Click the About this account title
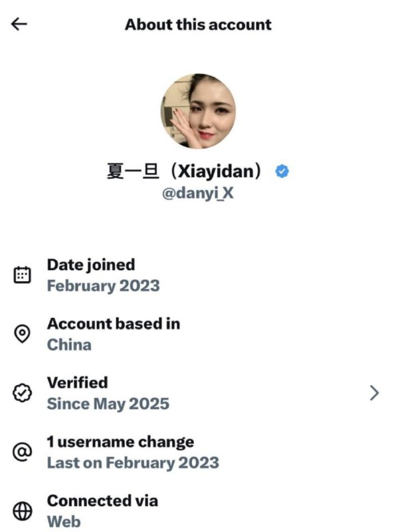This screenshot has width=396, height=532. (x=198, y=25)
